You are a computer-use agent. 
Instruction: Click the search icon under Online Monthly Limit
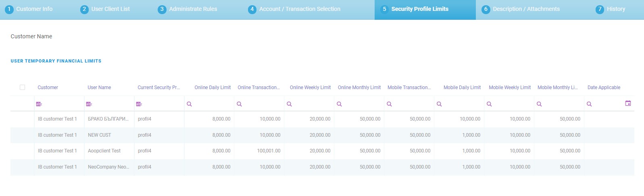pos(339,104)
